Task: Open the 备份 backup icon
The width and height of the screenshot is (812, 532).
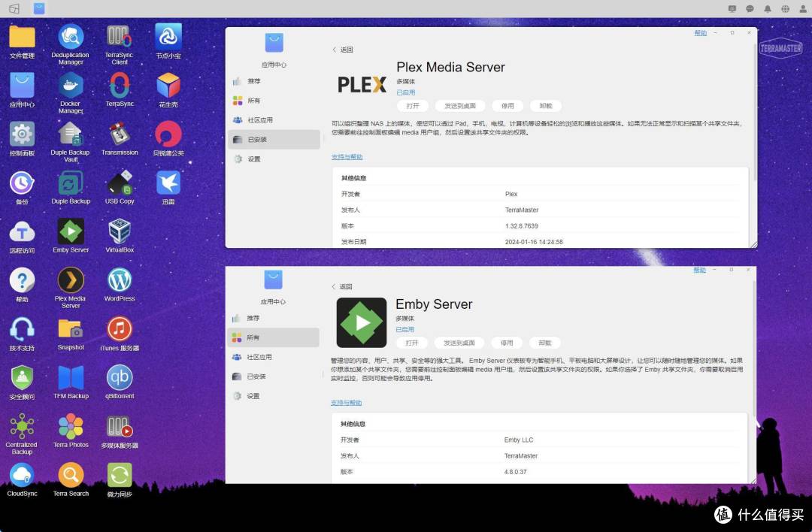Action: coord(22,183)
